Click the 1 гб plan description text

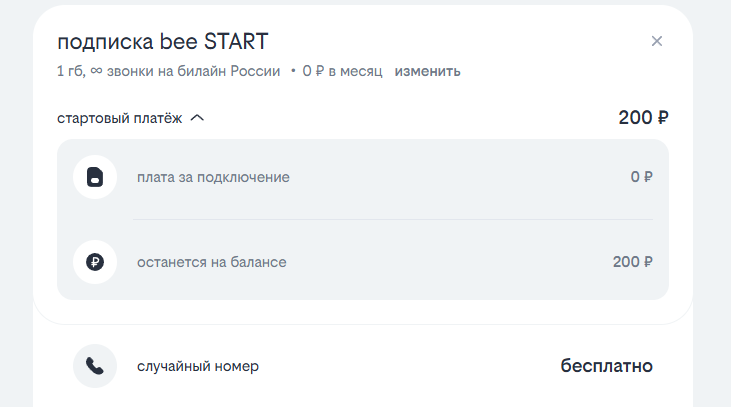click(72, 71)
